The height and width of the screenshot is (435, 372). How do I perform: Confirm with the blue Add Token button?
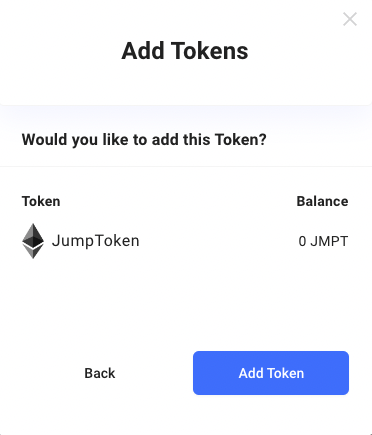click(x=271, y=373)
